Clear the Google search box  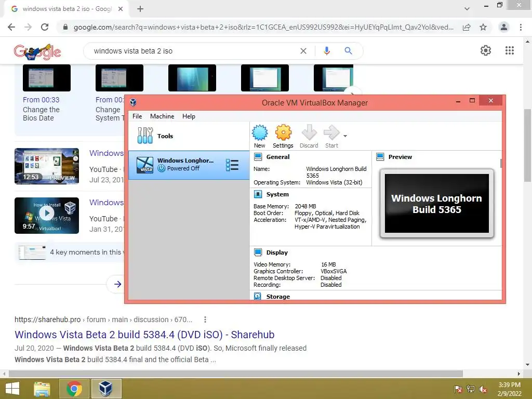303,51
